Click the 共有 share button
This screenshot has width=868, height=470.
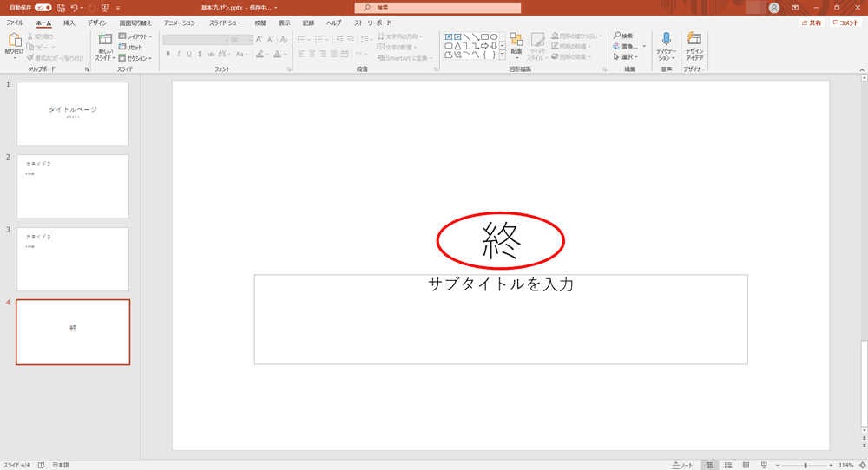point(812,23)
